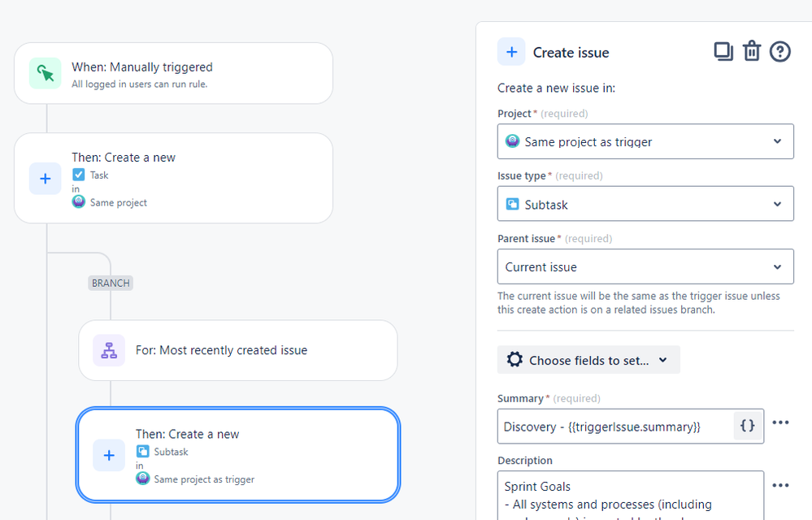This screenshot has height=520, width=812.
Task: Open more options next to Description field
Action: click(780, 485)
